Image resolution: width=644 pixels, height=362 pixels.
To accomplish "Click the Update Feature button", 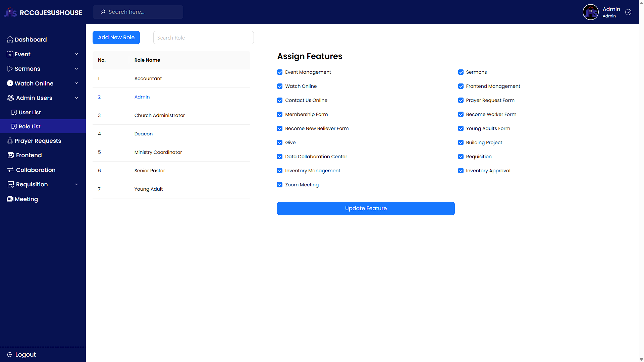I will tap(366, 208).
